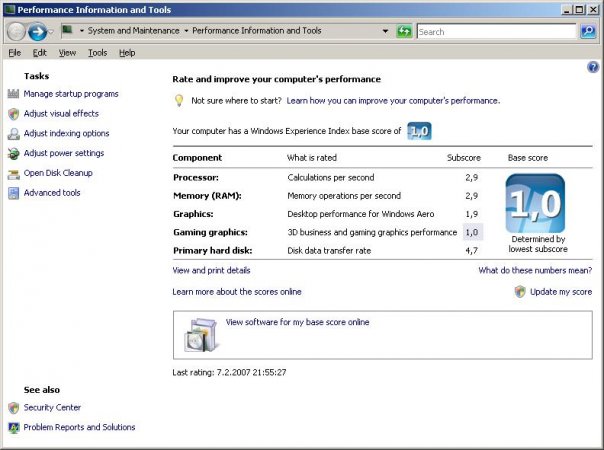Image resolution: width=604 pixels, height=450 pixels.
Task: Open the Help menu
Action: [x=127, y=53]
